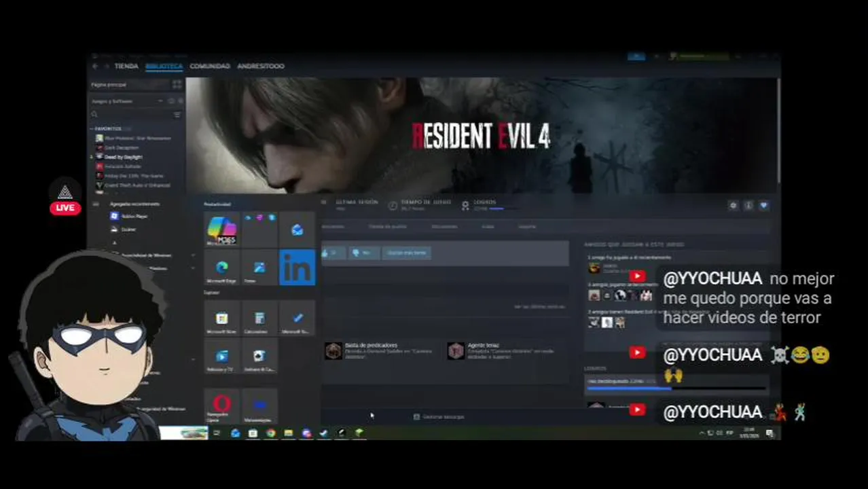Open the ANDRESITOOO profile tab
The image size is (868, 489).
pyautogui.click(x=261, y=67)
